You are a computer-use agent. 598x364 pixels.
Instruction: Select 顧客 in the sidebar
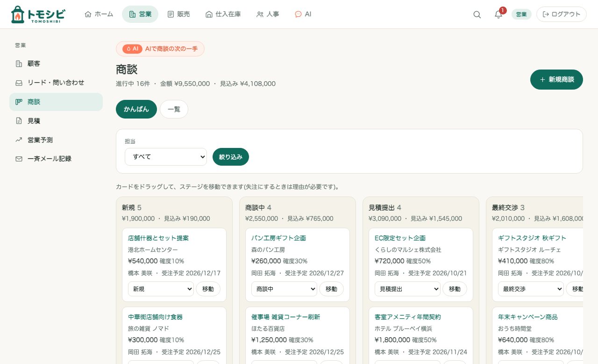tap(56, 63)
